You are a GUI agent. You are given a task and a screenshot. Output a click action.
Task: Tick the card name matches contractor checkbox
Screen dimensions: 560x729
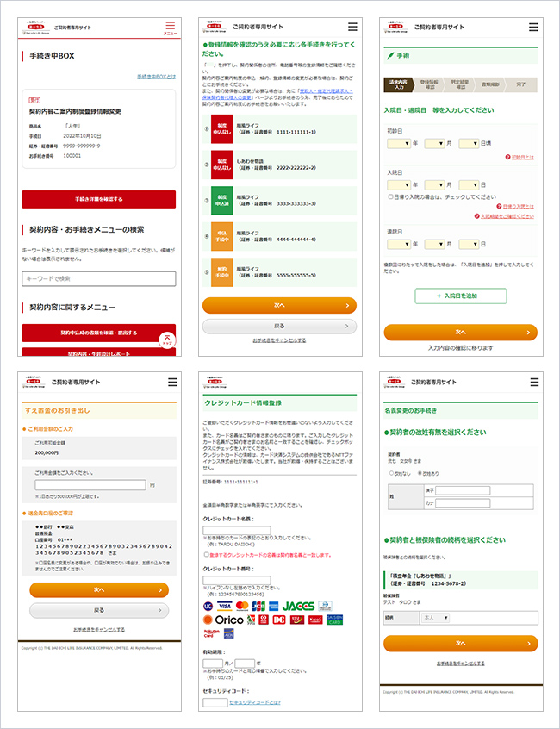pyautogui.click(x=205, y=555)
